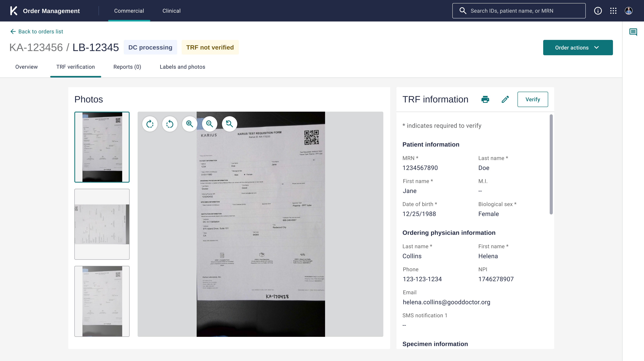
Task: Rotate the photo clockwise
Action: [150, 124]
